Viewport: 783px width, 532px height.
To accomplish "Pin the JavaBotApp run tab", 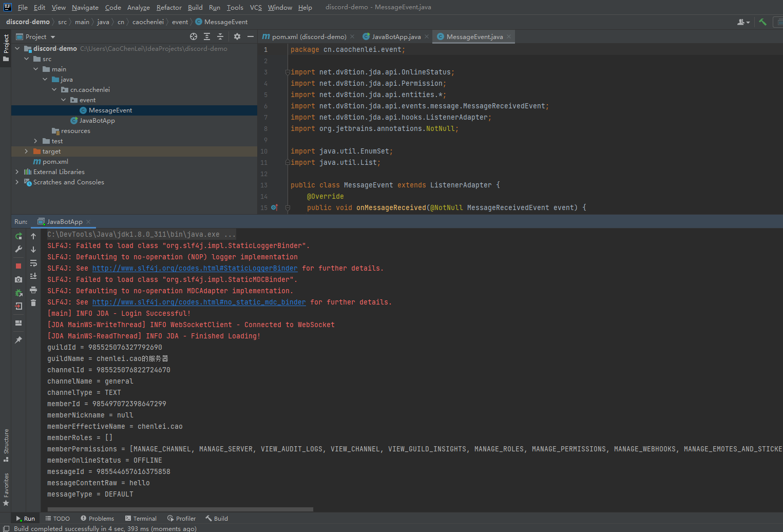I will 18,340.
